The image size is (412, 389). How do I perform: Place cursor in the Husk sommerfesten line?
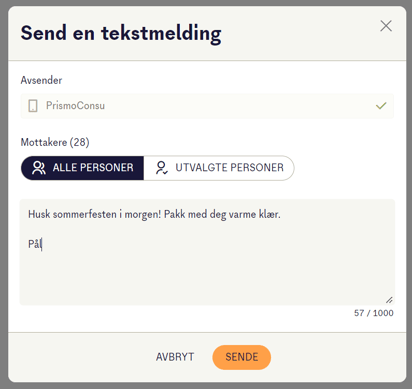[154, 214]
